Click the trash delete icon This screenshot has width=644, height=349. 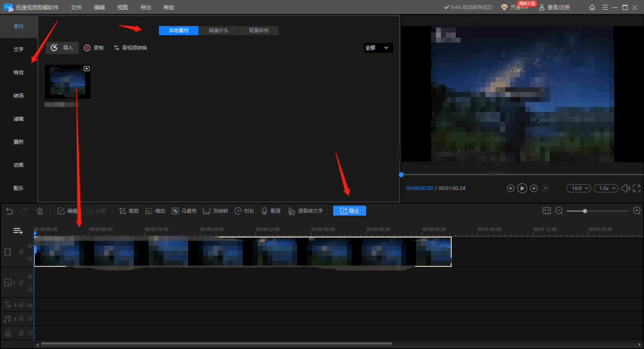pyautogui.click(x=40, y=211)
